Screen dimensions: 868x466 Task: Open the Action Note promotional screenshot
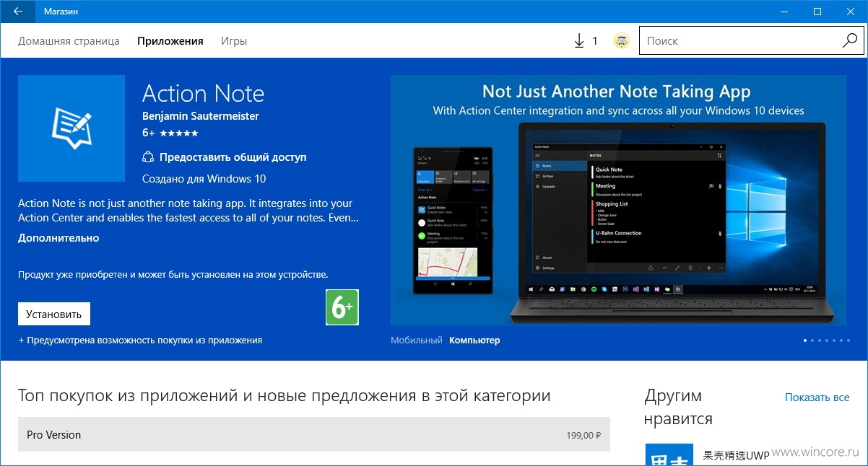(x=619, y=200)
